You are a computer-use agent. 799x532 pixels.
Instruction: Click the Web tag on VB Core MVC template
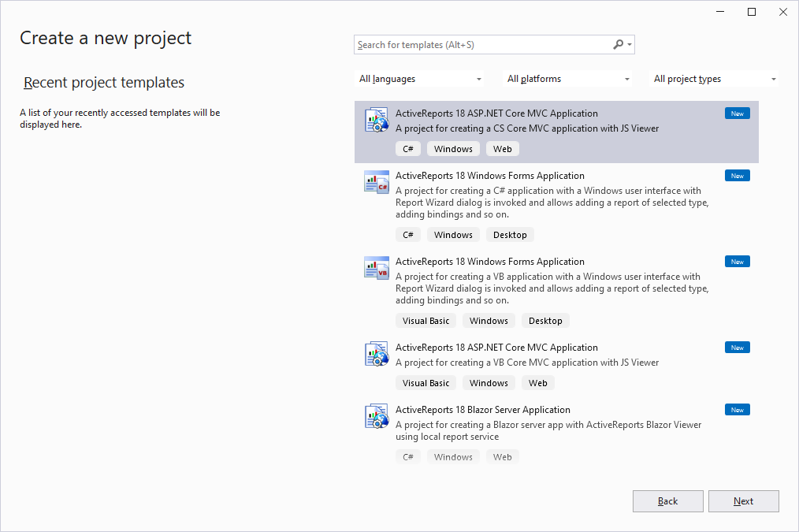537,383
